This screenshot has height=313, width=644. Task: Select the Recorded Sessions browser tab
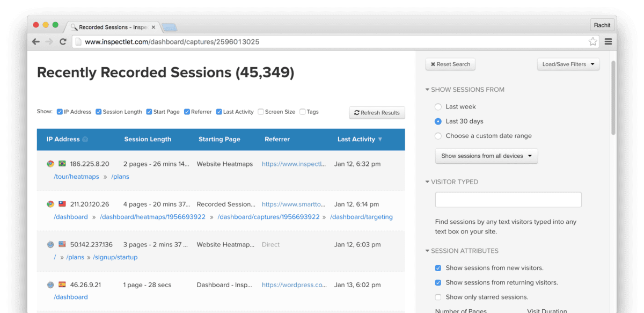(x=113, y=27)
